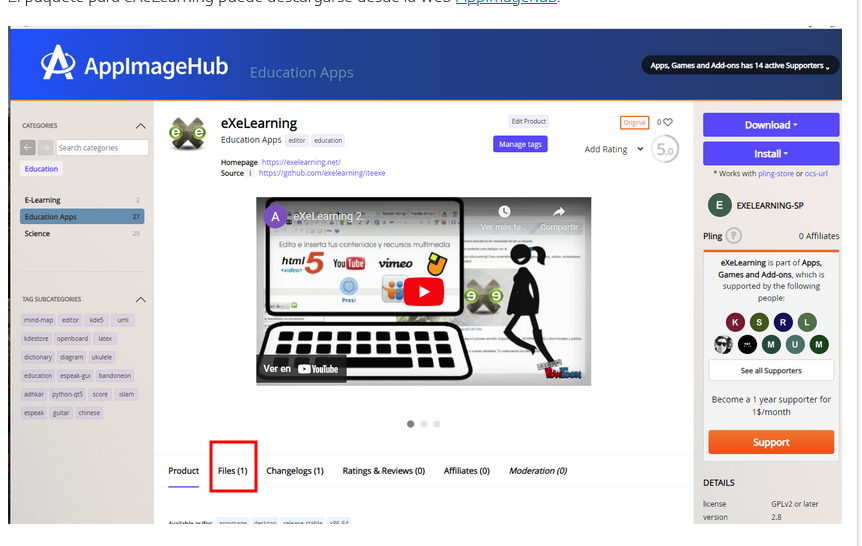
Task: Open the Changelogs (1) tab
Action: [295, 471]
